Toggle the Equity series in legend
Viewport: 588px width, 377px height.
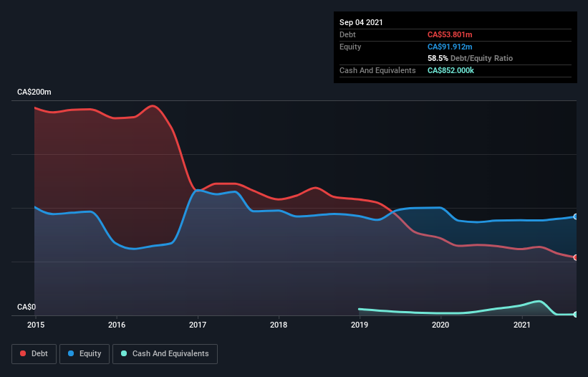click(x=85, y=354)
